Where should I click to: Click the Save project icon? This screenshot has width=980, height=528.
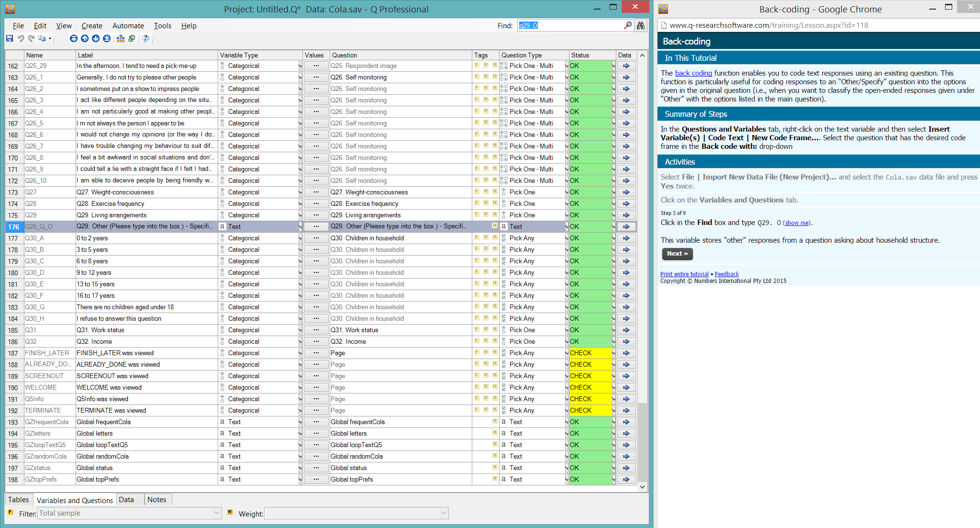pyautogui.click(x=10, y=38)
